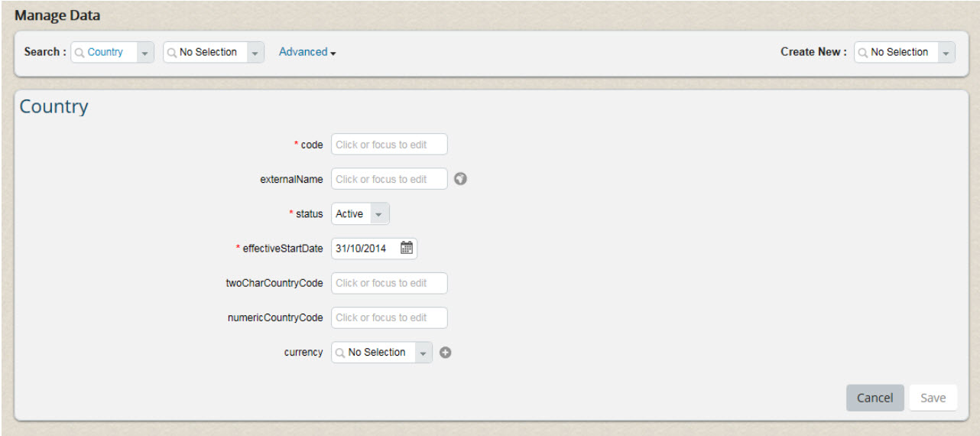Viewport: 980px width, 436px height.
Task: Click the externalName input field
Action: 389,179
